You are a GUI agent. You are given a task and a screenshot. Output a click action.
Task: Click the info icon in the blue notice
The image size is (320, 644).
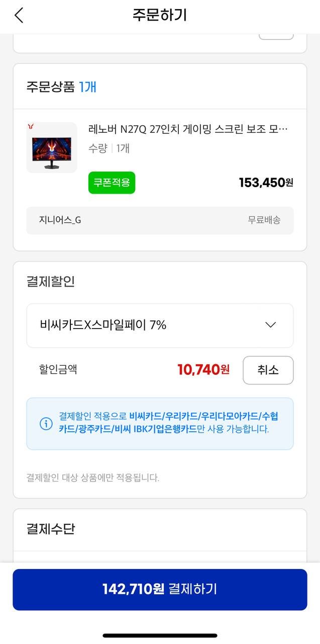pyautogui.click(x=46, y=424)
